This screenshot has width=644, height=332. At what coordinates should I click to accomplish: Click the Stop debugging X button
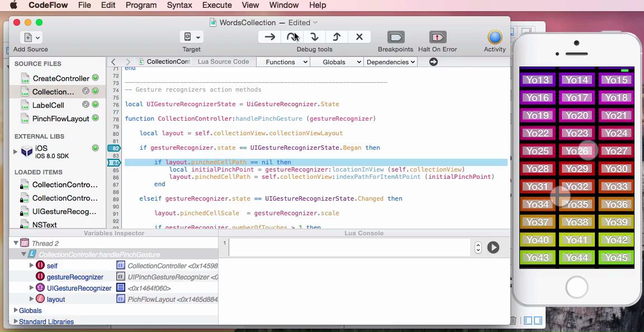(x=359, y=37)
